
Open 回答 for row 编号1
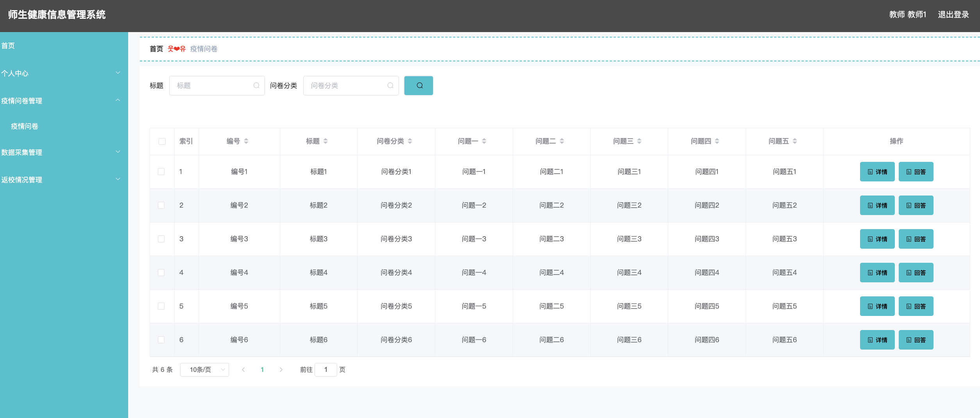[x=916, y=172]
